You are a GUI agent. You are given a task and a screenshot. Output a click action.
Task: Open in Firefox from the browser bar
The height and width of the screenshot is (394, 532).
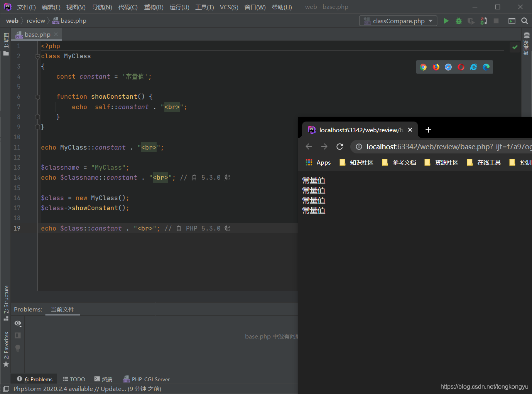(x=436, y=67)
